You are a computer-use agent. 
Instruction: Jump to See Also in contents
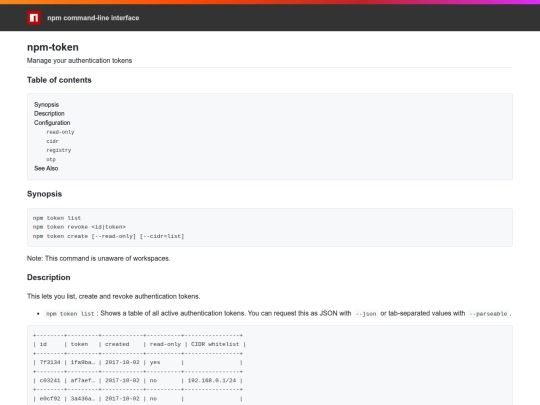(46, 168)
